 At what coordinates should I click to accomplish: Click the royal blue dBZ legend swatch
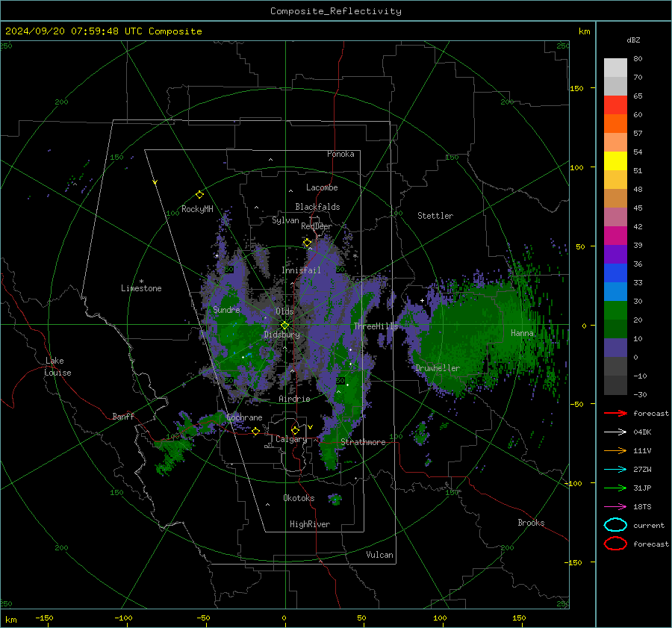click(x=615, y=273)
